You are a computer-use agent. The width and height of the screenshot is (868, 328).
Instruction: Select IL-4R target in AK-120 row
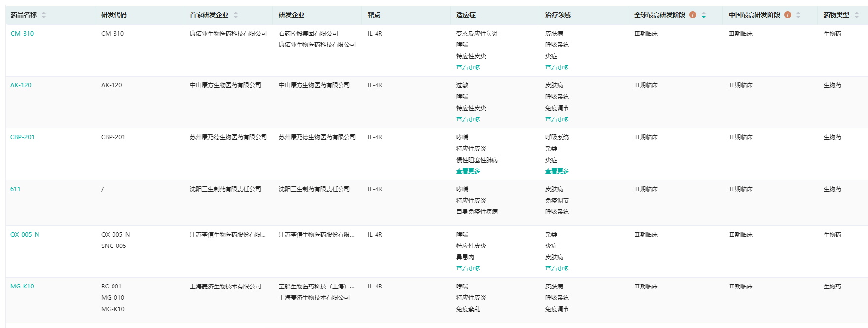[375, 85]
